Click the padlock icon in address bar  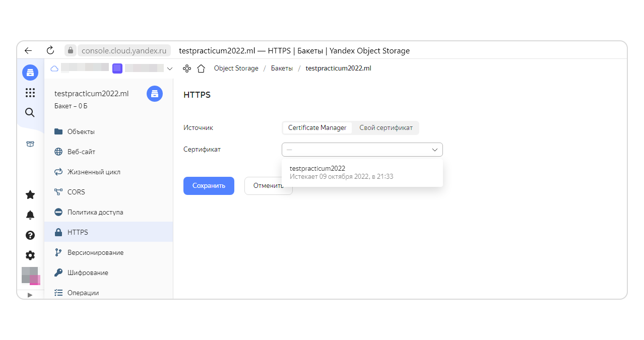click(71, 50)
